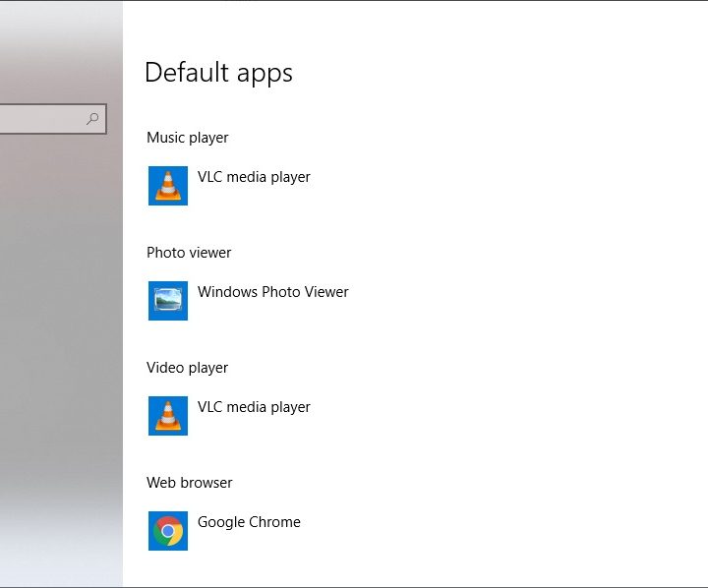The image size is (708, 588).
Task: Click the Default apps heading
Action: pos(218,73)
